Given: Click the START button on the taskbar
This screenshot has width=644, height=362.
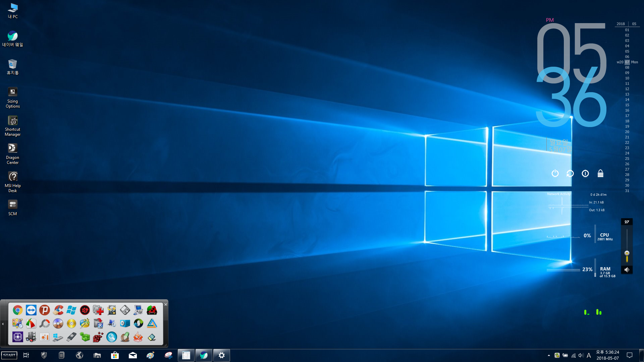Looking at the screenshot, I should click(x=9, y=355).
